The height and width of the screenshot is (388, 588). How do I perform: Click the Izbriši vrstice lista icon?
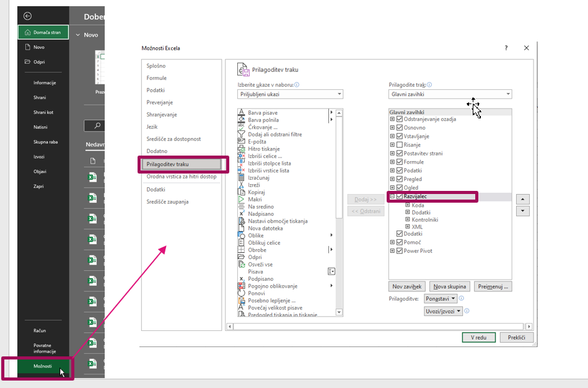pyautogui.click(x=241, y=170)
